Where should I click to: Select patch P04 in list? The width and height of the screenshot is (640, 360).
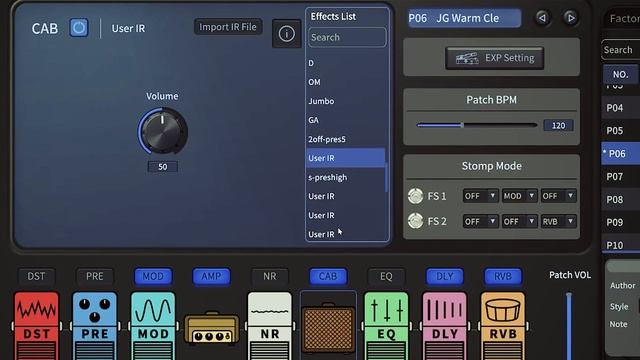pyautogui.click(x=620, y=108)
